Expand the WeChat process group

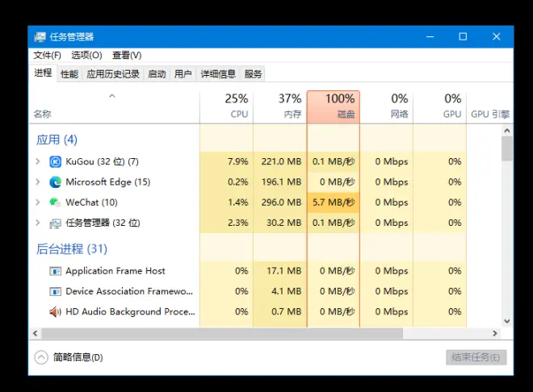(x=37, y=202)
